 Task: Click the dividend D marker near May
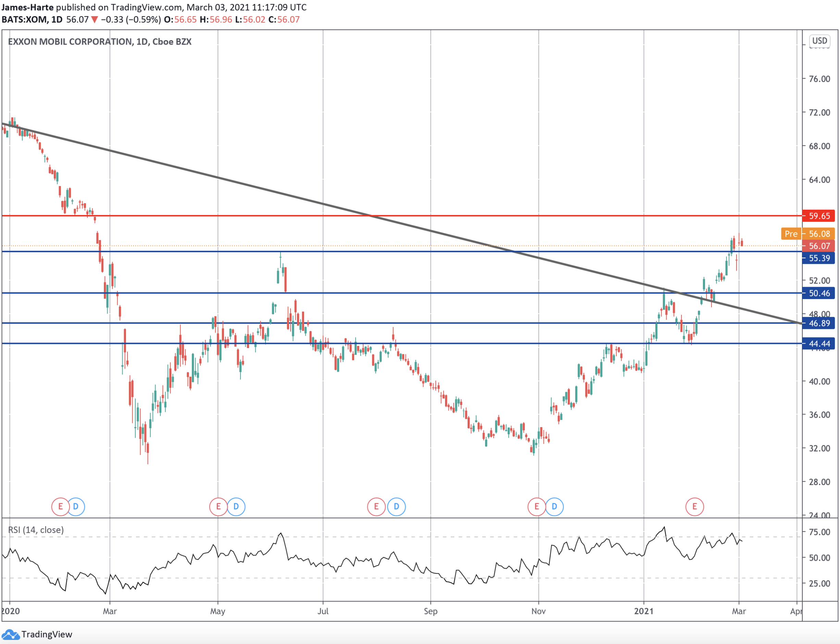(236, 507)
